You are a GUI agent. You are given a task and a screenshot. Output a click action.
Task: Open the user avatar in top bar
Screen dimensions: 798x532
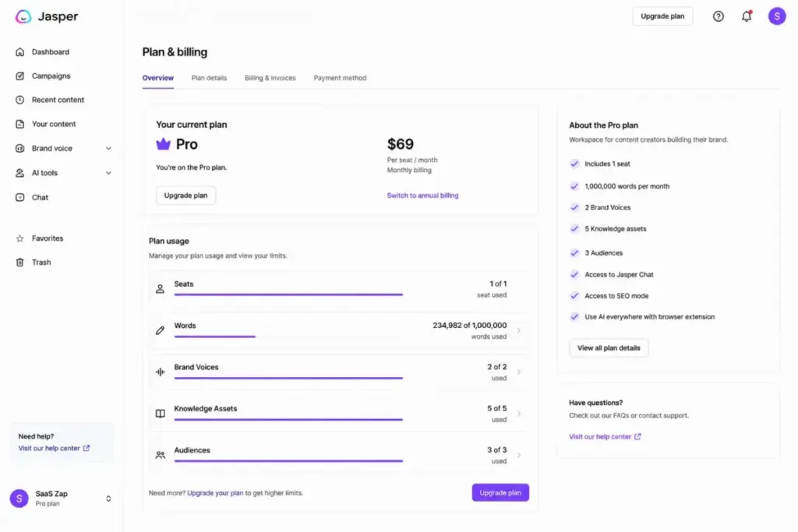(x=777, y=16)
